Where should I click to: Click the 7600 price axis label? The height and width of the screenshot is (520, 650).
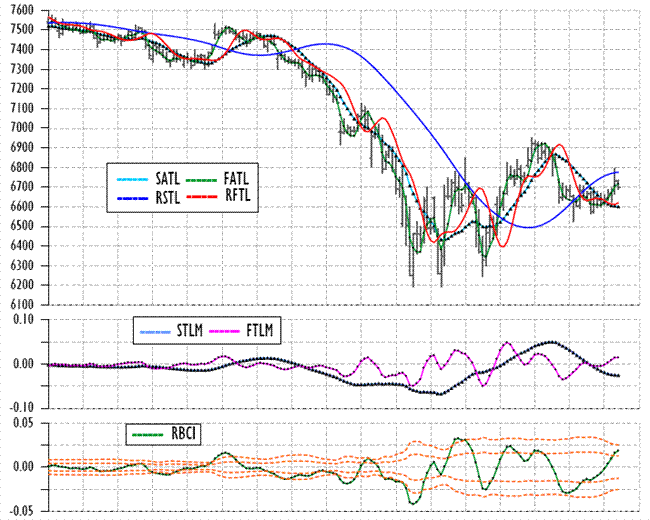point(22,10)
